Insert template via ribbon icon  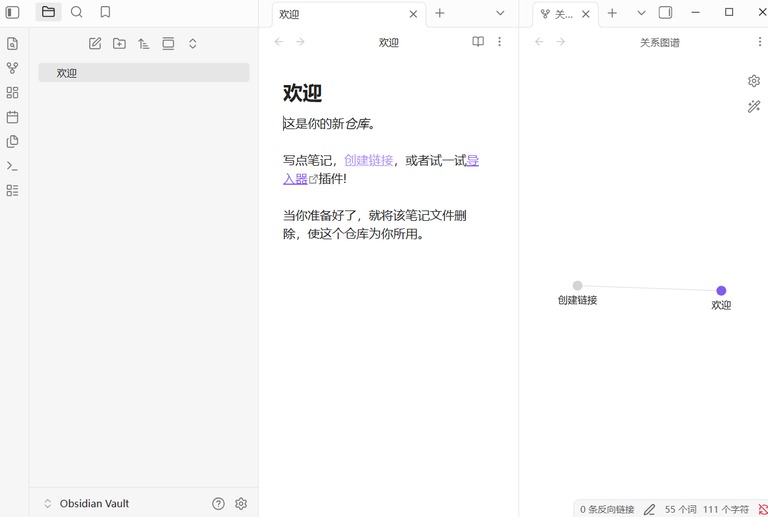coord(12,141)
